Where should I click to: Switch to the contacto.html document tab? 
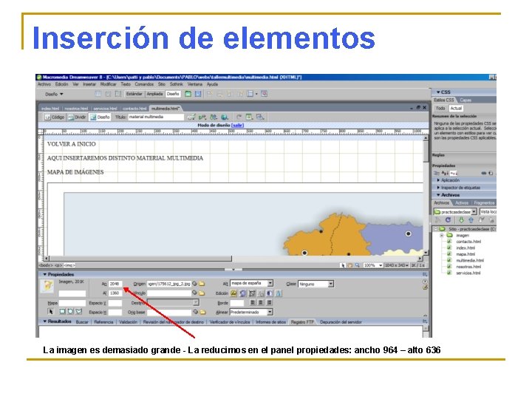(x=134, y=109)
